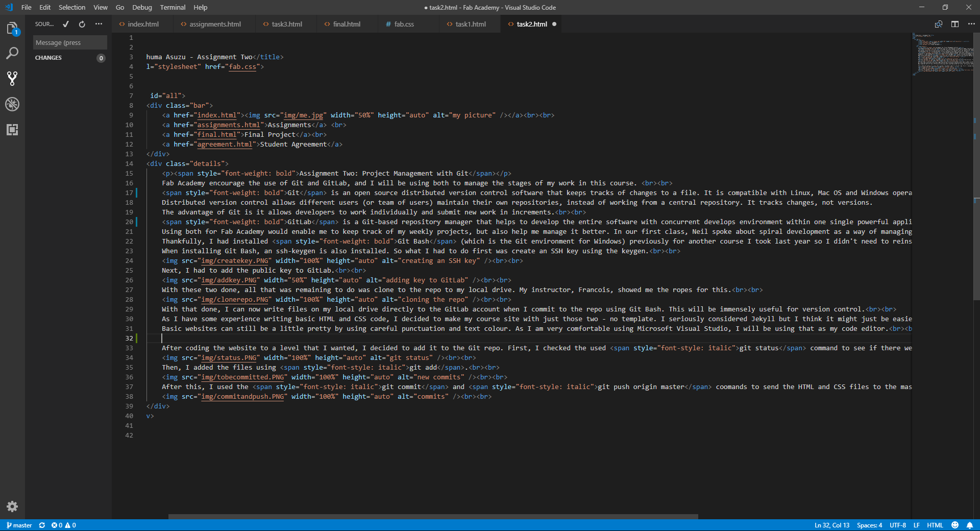Click the horizontal editor scrollbar
This screenshot has width=980, height=531.
point(433,516)
